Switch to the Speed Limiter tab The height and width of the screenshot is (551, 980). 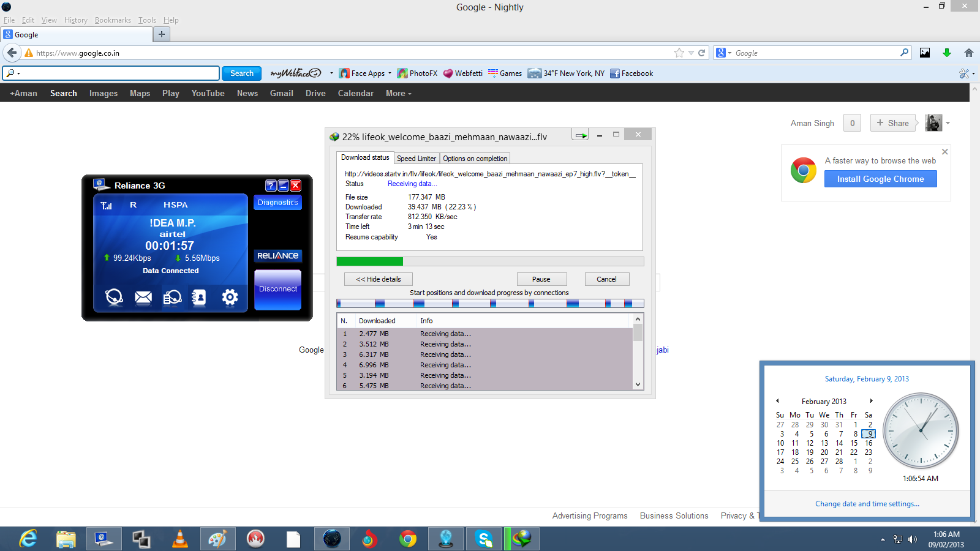417,159
